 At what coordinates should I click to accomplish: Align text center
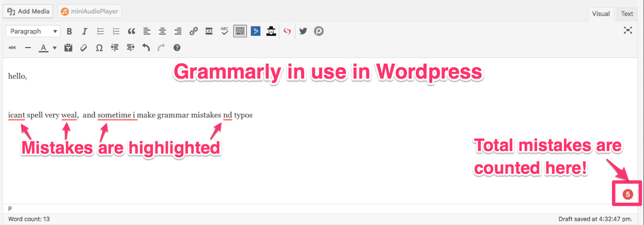click(x=162, y=31)
